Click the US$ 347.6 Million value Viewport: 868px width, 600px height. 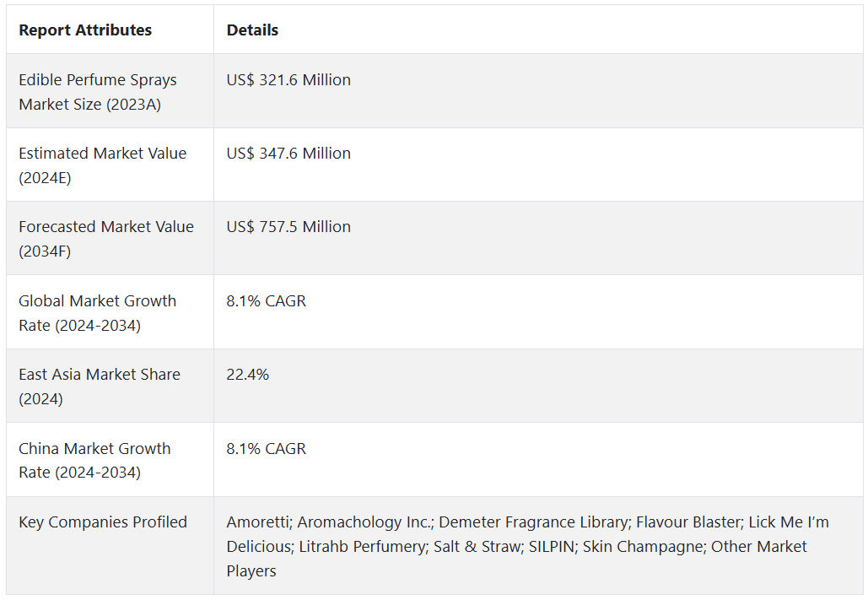click(x=288, y=154)
